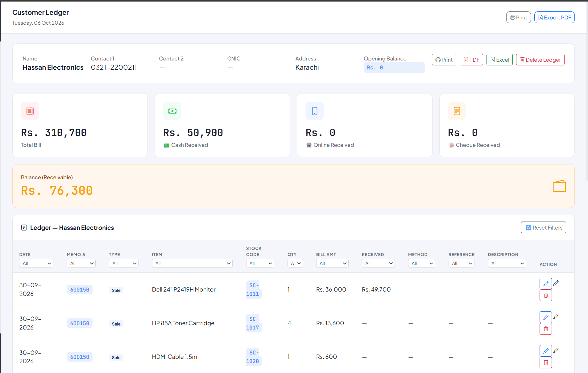Click the Cheque Received orange document icon
The width and height of the screenshot is (588, 373).
(x=457, y=111)
